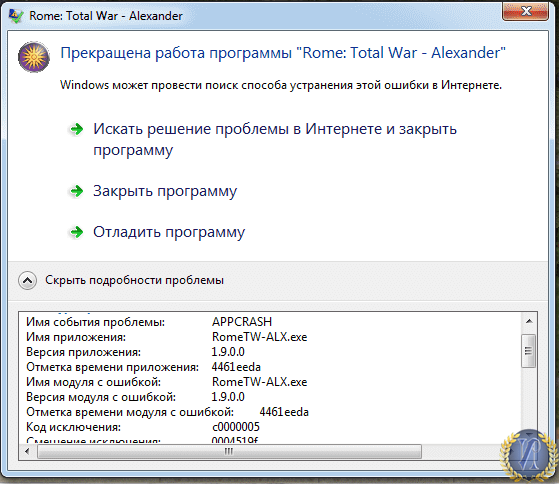This screenshot has height=484, width=559.
Task: Click the horizontal scrollbar left arrow
Action: [x=27, y=451]
